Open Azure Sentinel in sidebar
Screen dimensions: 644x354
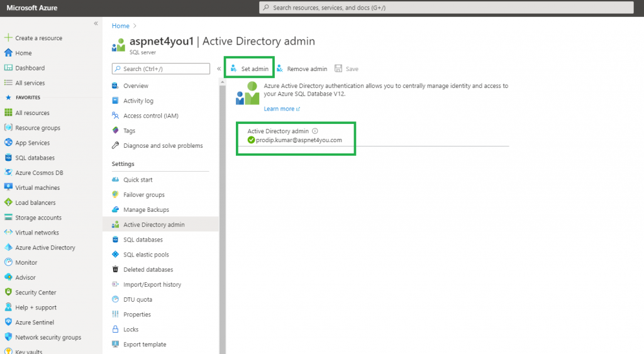click(35, 323)
